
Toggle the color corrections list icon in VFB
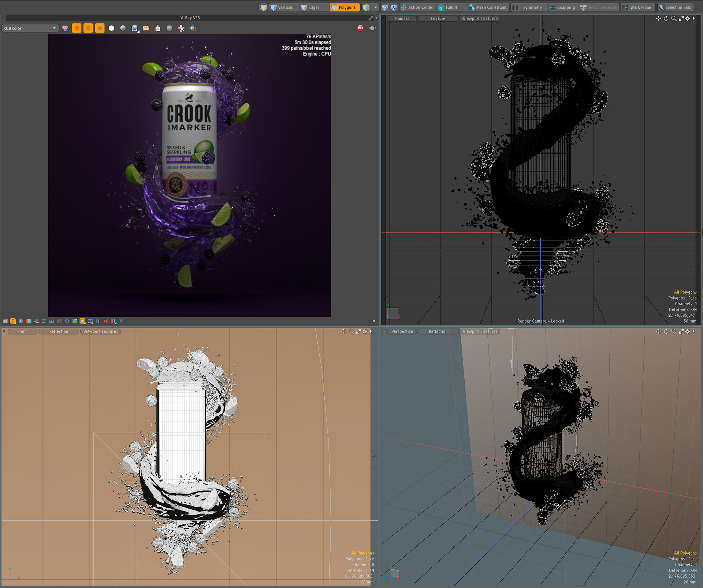coord(13,321)
